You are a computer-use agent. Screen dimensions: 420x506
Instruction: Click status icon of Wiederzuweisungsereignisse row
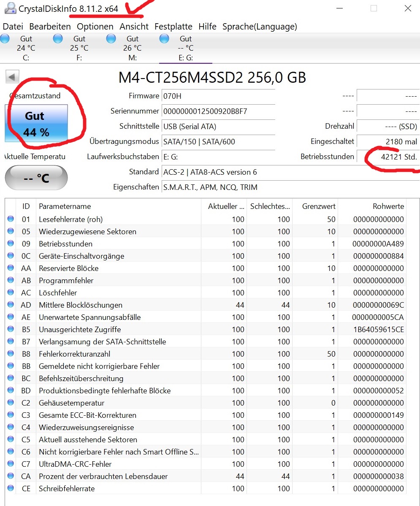click(11, 427)
